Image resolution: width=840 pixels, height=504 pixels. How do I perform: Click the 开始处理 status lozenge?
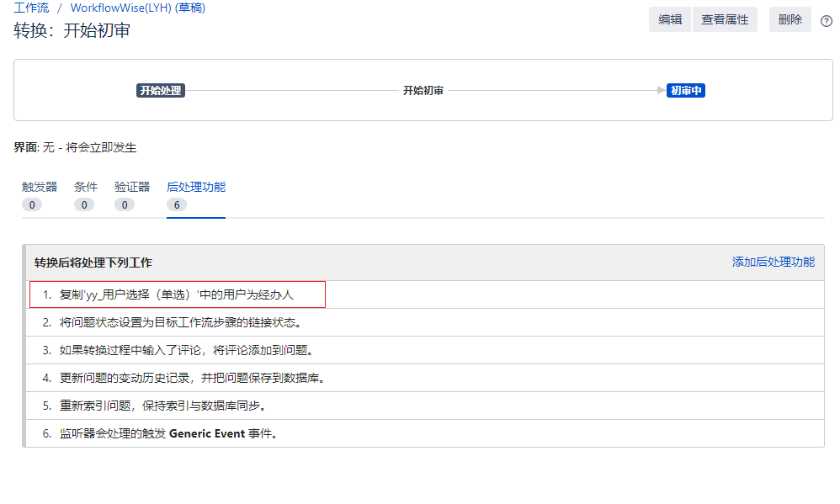point(160,90)
